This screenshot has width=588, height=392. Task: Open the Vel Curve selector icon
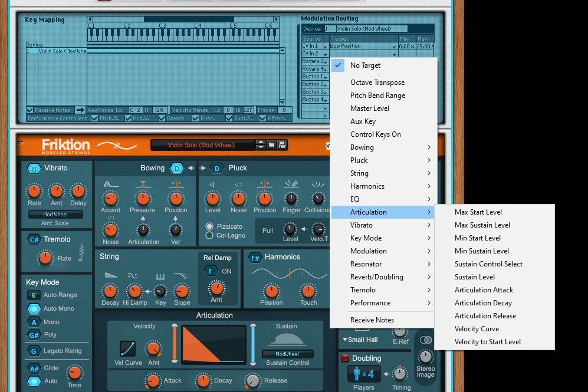pyautogui.click(x=127, y=348)
